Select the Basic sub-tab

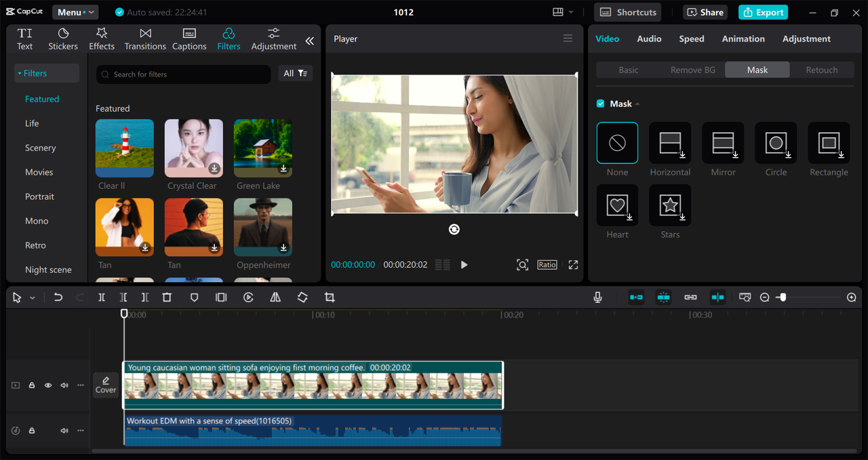[x=629, y=70]
